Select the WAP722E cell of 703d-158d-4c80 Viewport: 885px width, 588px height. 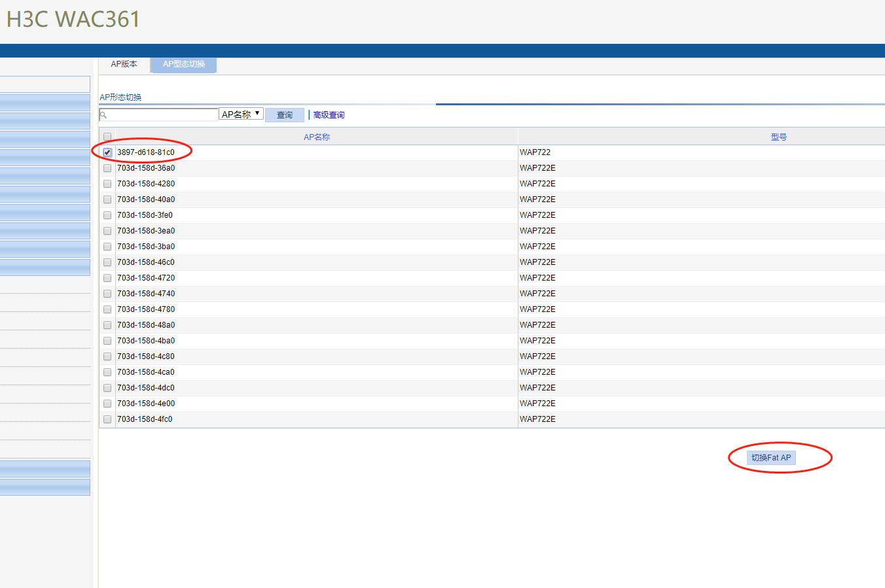tap(537, 356)
